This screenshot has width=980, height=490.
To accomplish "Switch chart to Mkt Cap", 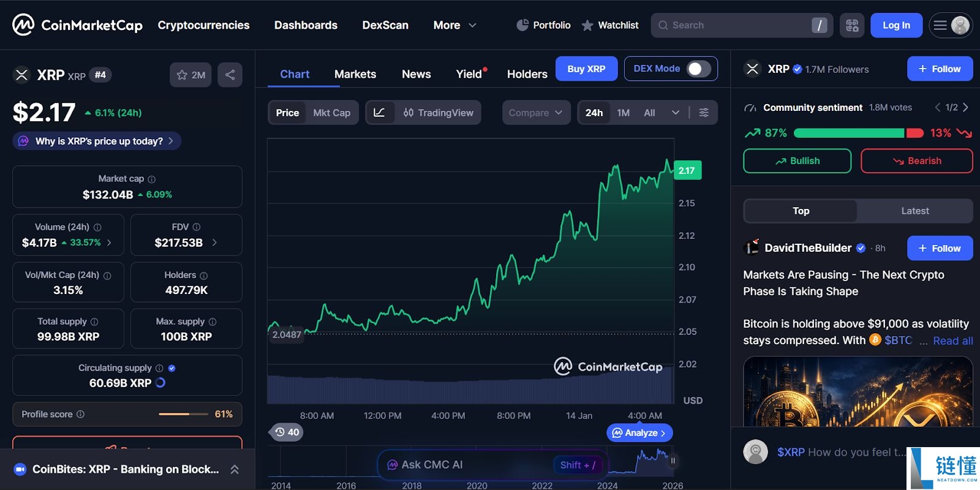I will coord(332,113).
